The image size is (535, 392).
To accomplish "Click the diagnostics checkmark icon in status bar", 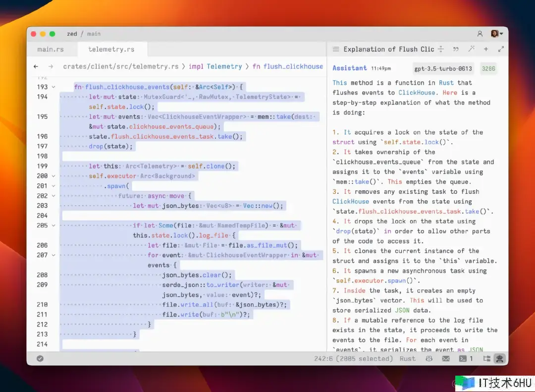I will tap(40, 358).
